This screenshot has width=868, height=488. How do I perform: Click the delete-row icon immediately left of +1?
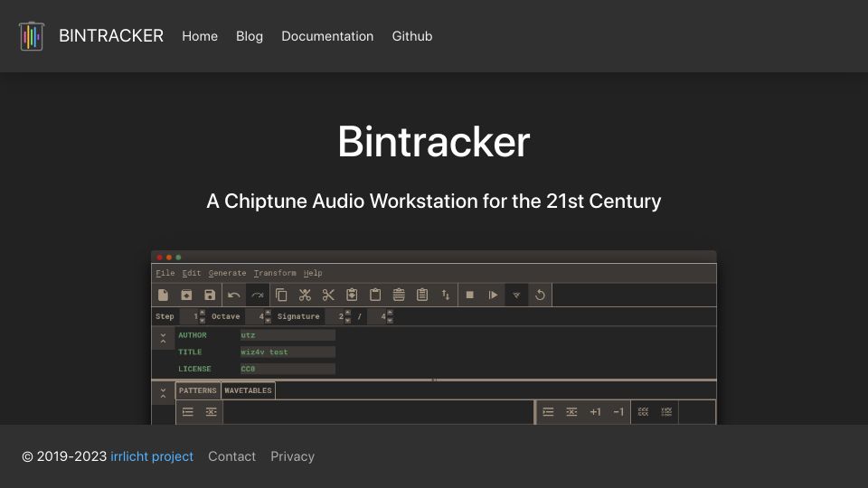click(x=571, y=412)
